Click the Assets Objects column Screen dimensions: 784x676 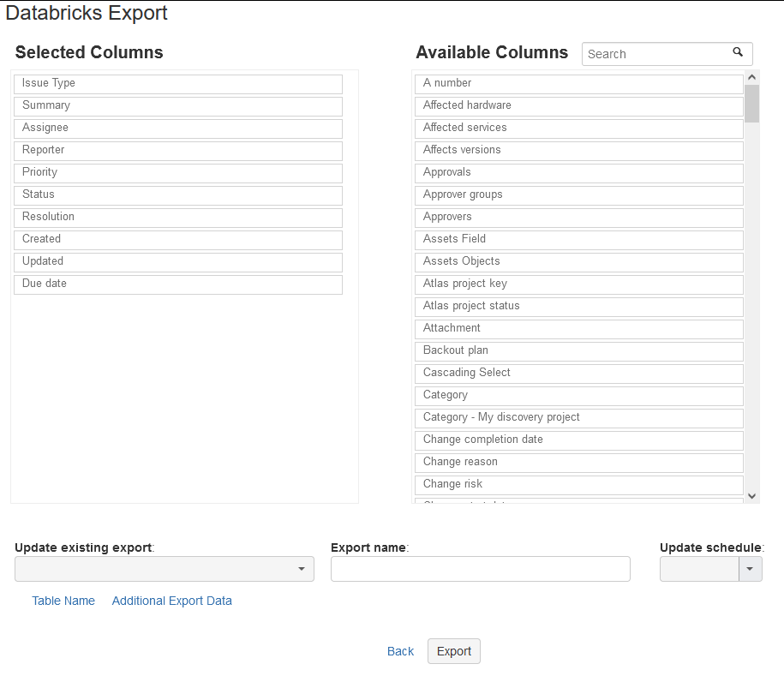click(579, 262)
